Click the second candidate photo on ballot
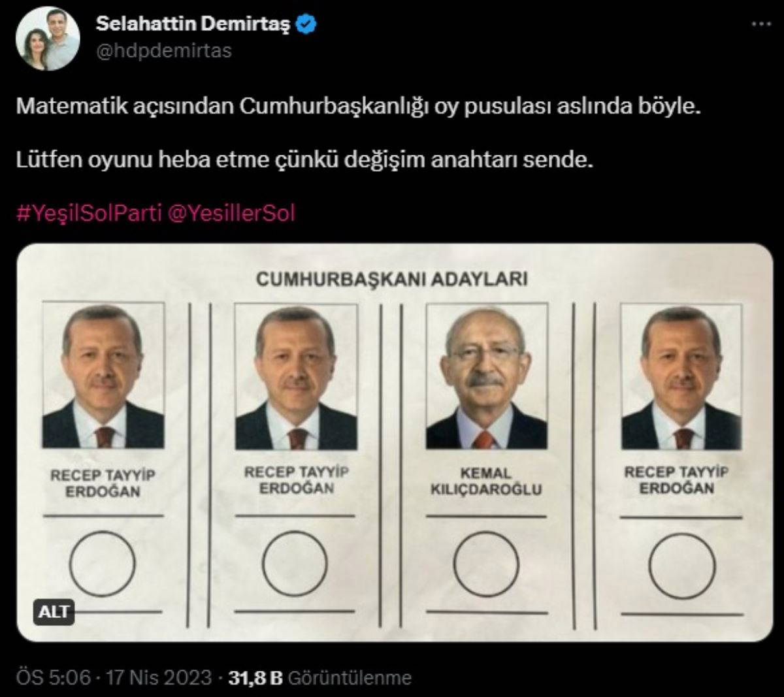 (x=296, y=376)
